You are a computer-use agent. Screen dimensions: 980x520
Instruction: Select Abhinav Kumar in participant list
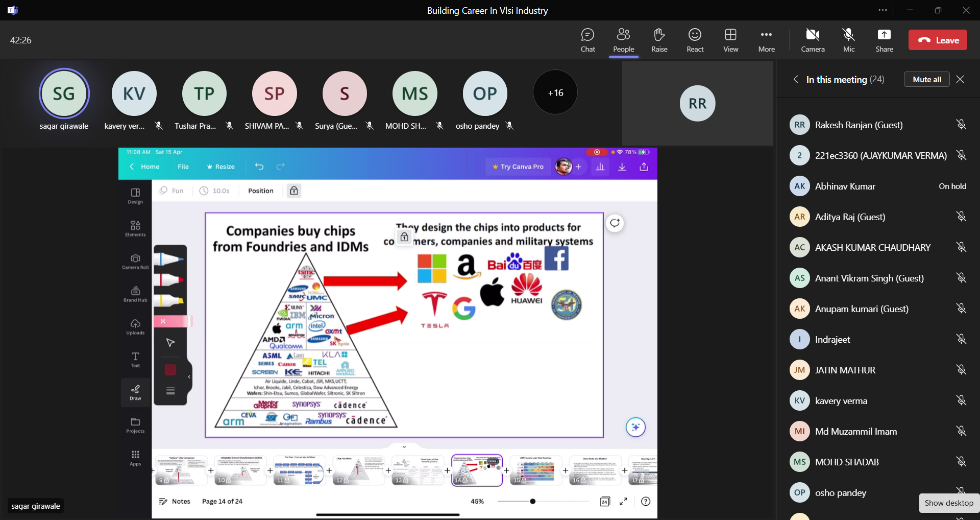(x=845, y=186)
